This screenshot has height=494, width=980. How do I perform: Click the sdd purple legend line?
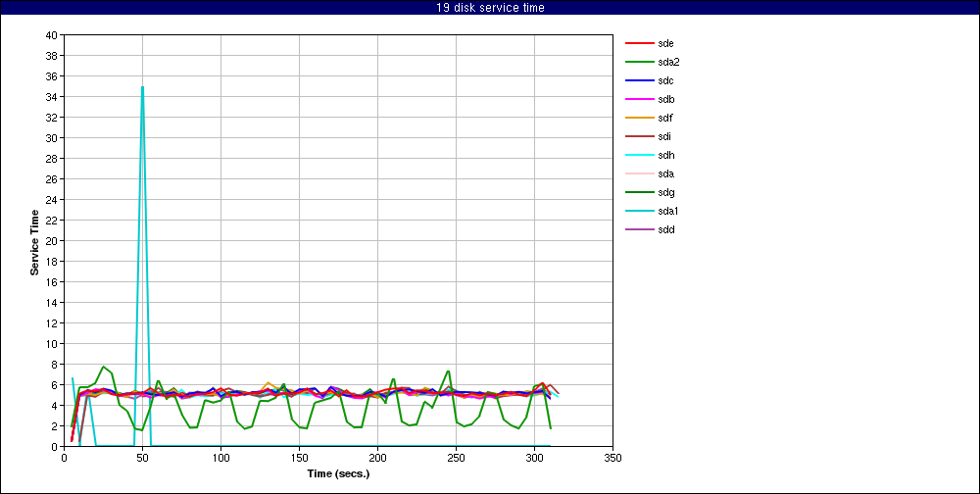(x=638, y=229)
